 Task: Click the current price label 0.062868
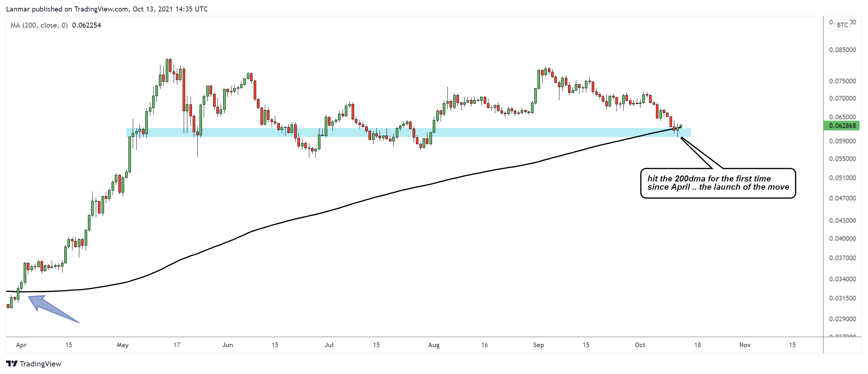pyautogui.click(x=842, y=126)
